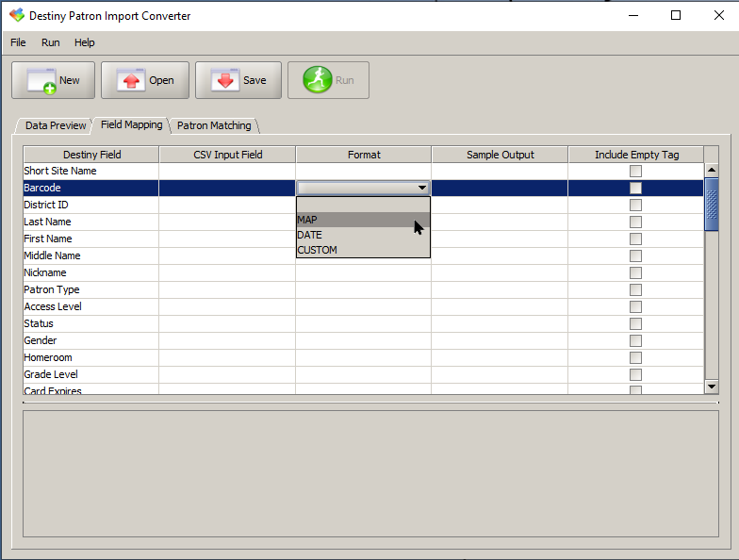Collapse the Barcode Format combo box arrow
Image resolution: width=739 pixels, height=560 pixels.
pyautogui.click(x=422, y=189)
